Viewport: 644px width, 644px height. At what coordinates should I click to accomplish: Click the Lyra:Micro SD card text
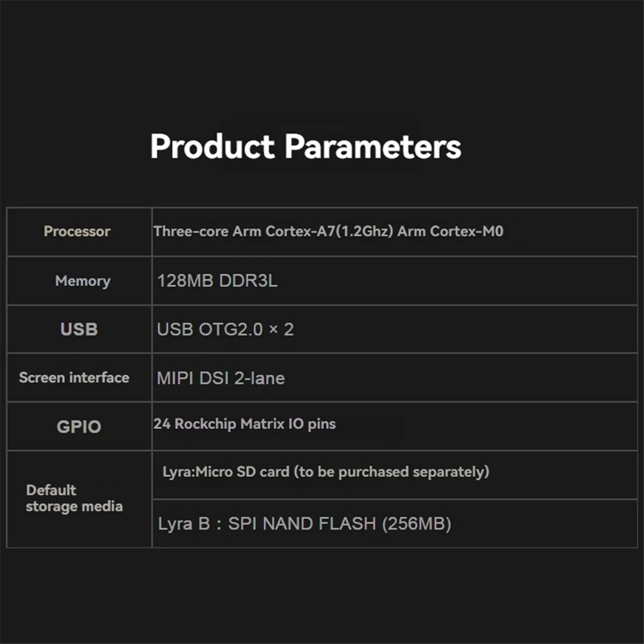tap(226, 472)
